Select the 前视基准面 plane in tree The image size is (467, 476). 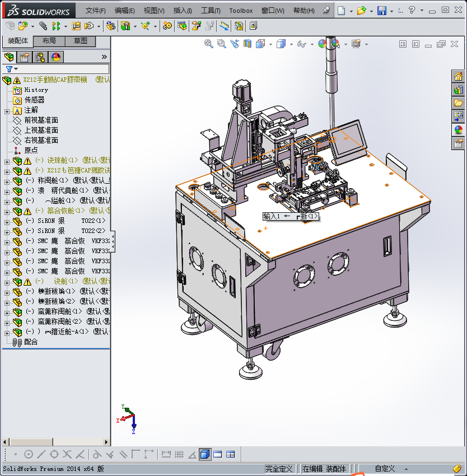pos(41,120)
